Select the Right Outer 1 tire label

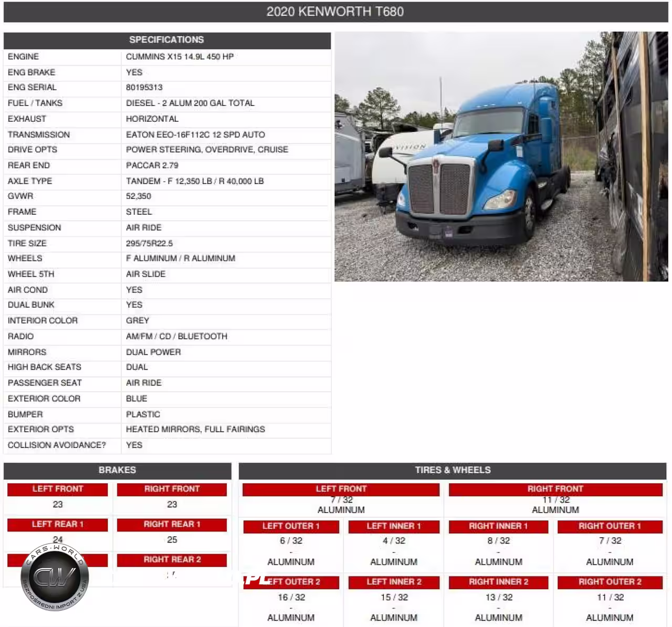point(610,526)
